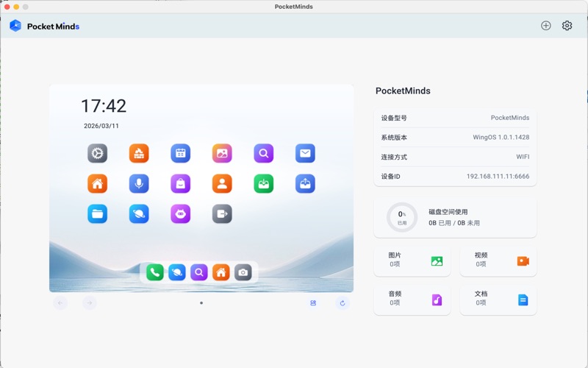Image resolution: width=588 pixels, height=368 pixels.
Task: Refresh the device screen preview
Action: [x=343, y=303]
